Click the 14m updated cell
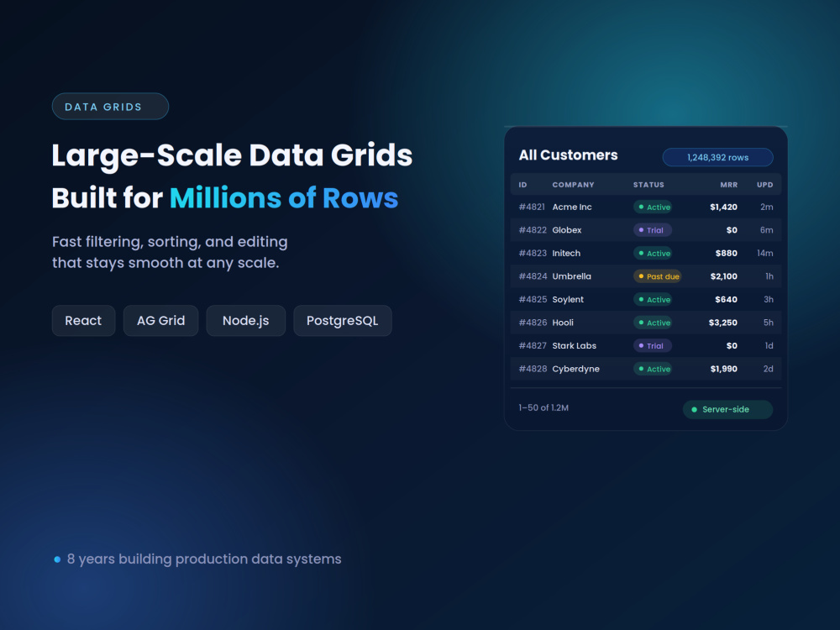Screen dimensions: 840x630 (765, 253)
